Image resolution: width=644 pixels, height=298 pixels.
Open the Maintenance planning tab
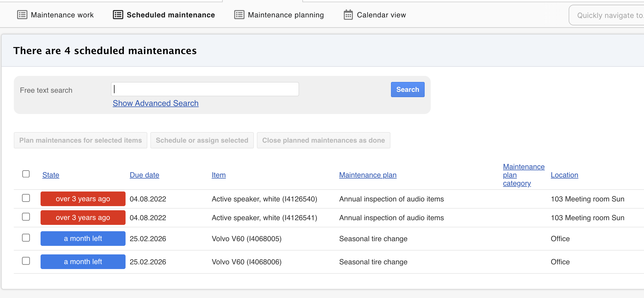tap(286, 15)
